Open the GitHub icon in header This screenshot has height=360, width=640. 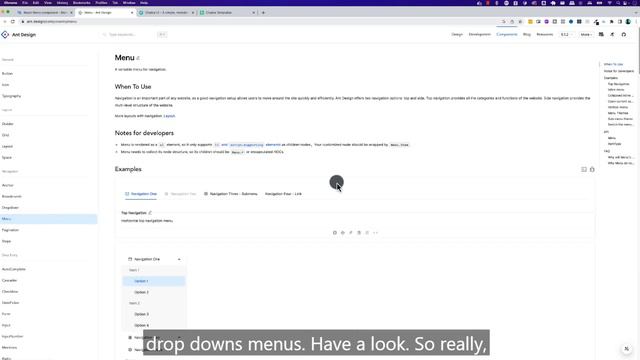(x=624, y=35)
